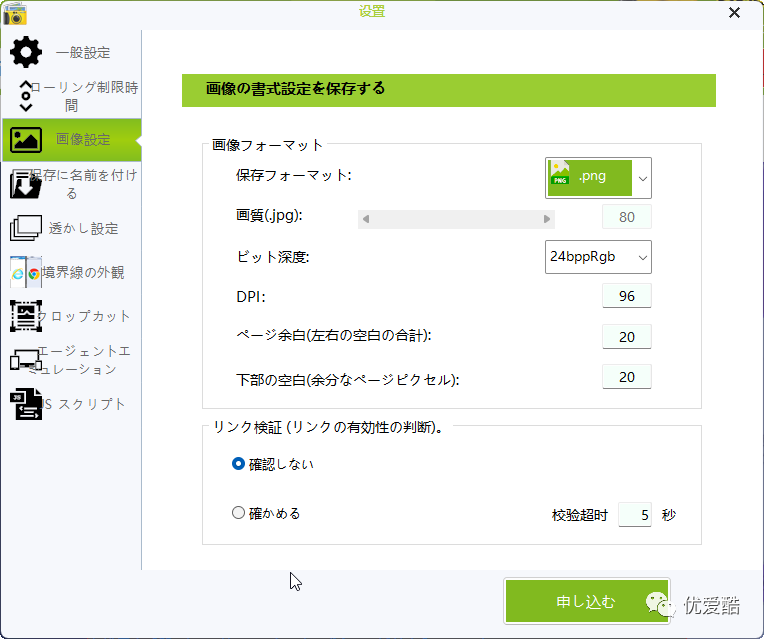Click the 画質 slider left arrow
Image resolution: width=764 pixels, height=639 pixels.
(x=365, y=219)
